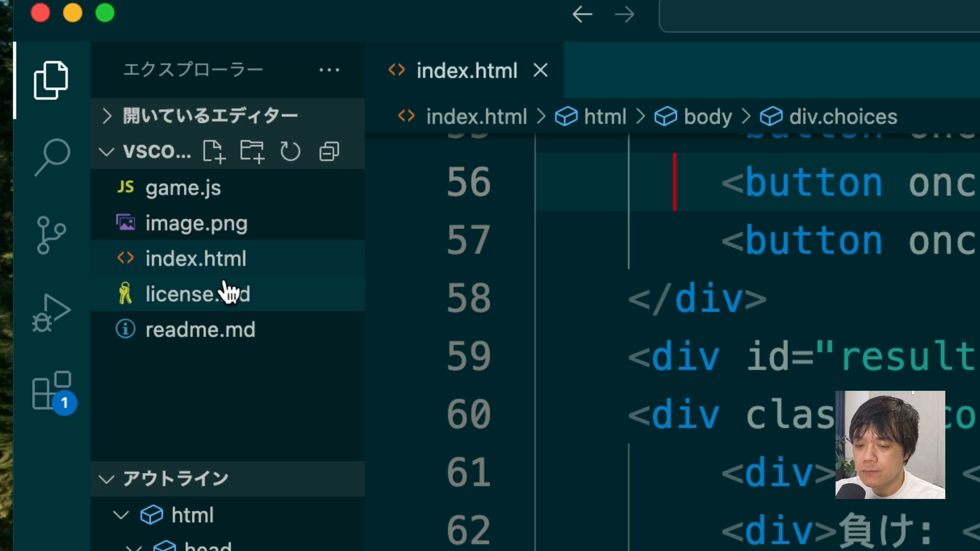Collapse the 開いているエディター section
980x551 pixels.
(107, 115)
